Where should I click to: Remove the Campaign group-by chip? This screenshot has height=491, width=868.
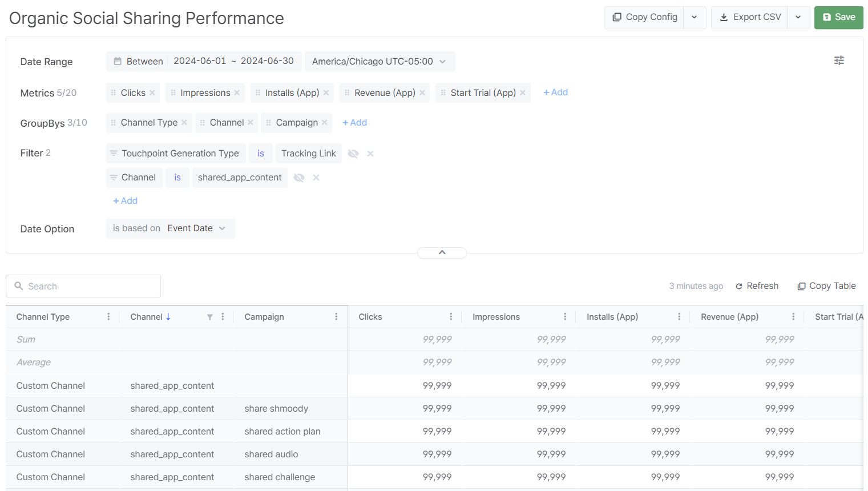325,123
